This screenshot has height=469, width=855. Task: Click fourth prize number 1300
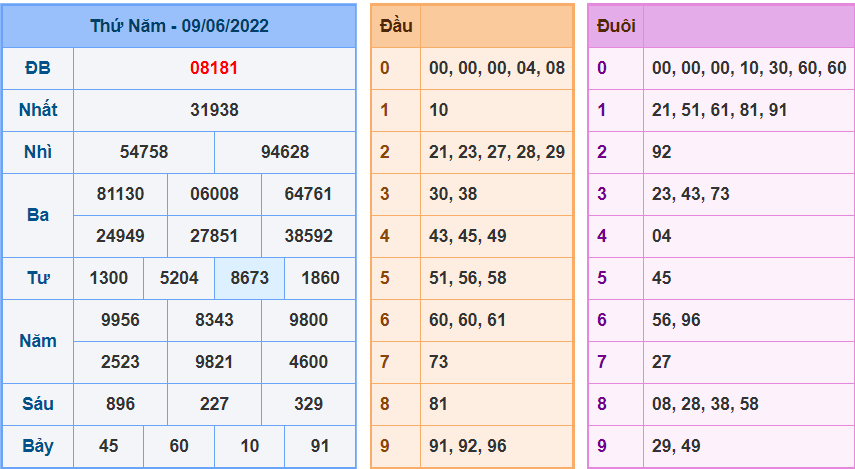(109, 278)
